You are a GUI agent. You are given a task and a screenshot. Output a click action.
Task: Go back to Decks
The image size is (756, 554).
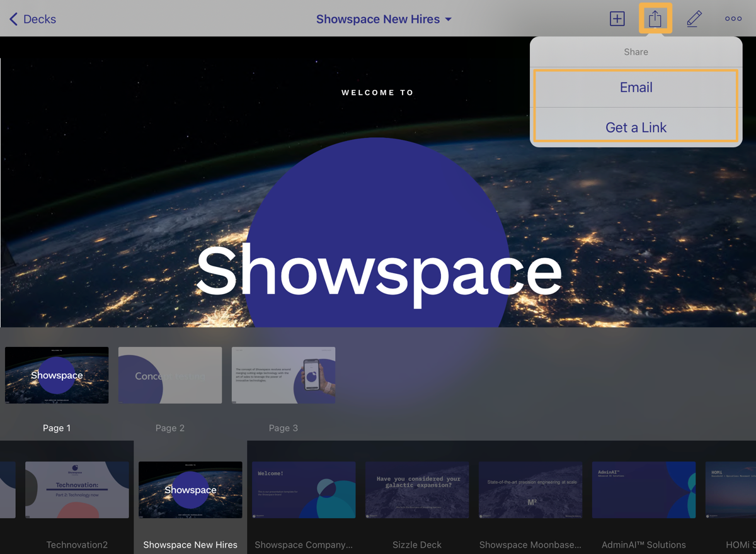33,19
